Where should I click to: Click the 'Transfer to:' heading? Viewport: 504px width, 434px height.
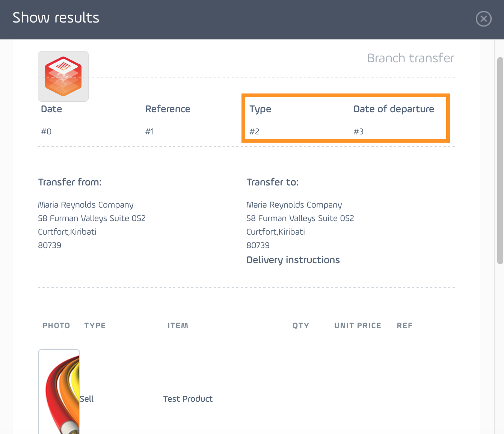(x=272, y=182)
